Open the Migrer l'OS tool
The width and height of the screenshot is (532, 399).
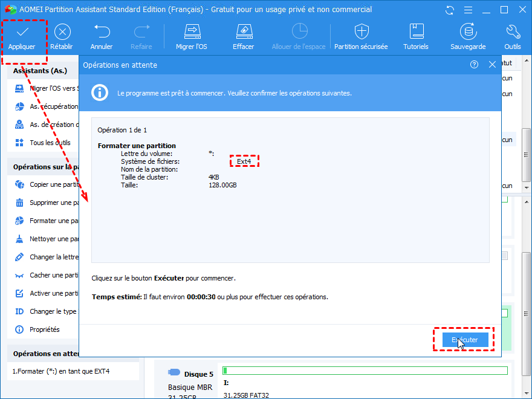192,37
